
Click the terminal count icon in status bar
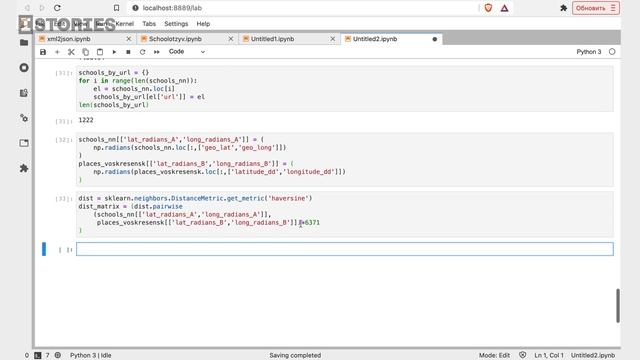[38, 356]
